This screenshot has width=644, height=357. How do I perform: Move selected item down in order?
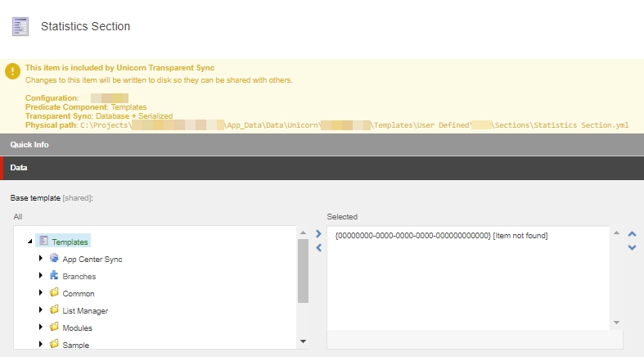[x=632, y=247]
